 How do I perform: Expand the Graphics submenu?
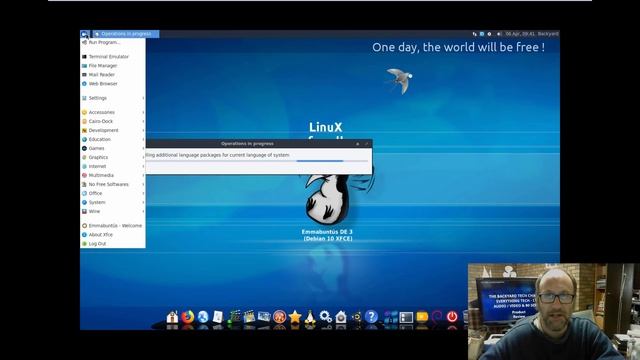click(x=113, y=157)
